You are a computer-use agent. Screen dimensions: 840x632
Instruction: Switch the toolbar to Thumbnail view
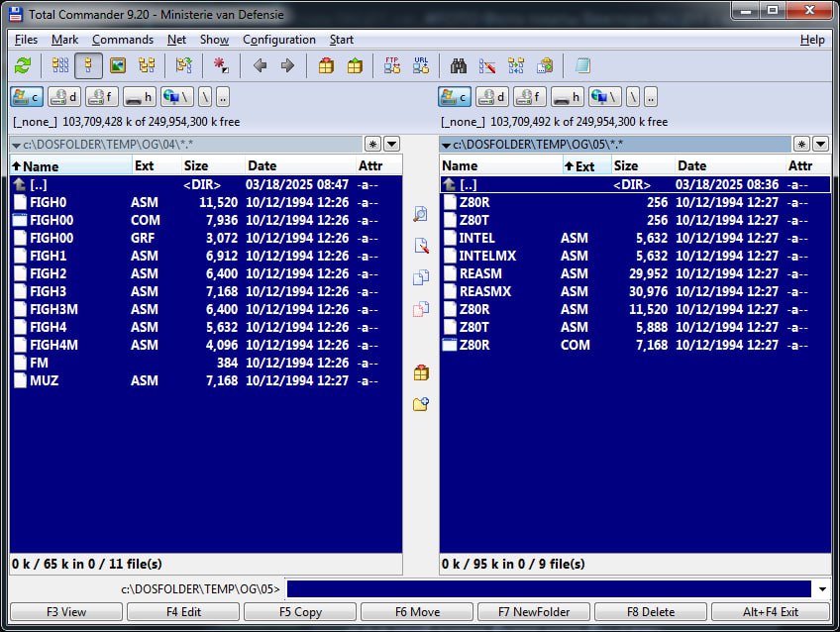[x=118, y=66]
